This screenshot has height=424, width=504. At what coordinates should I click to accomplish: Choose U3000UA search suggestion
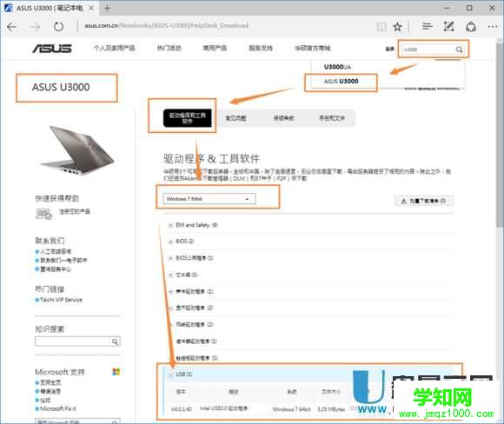tap(337, 67)
